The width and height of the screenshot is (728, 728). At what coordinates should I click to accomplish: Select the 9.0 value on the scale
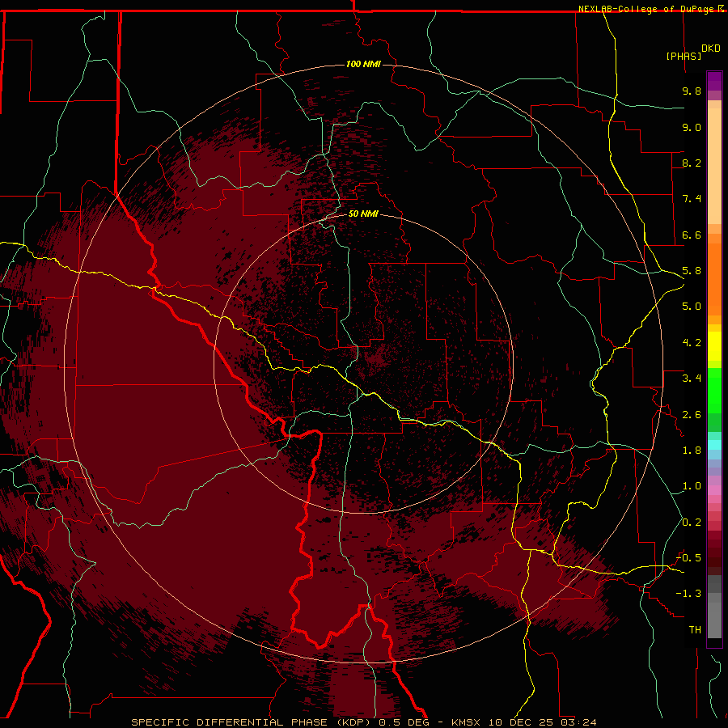(x=692, y=127)
